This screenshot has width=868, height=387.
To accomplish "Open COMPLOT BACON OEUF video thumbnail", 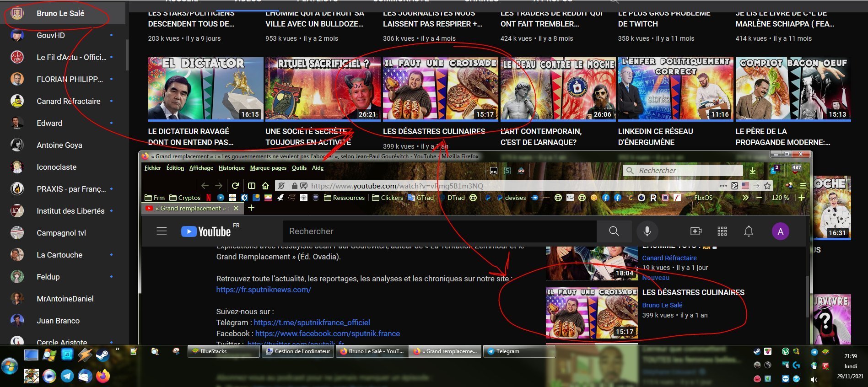I will click(793, 89).
